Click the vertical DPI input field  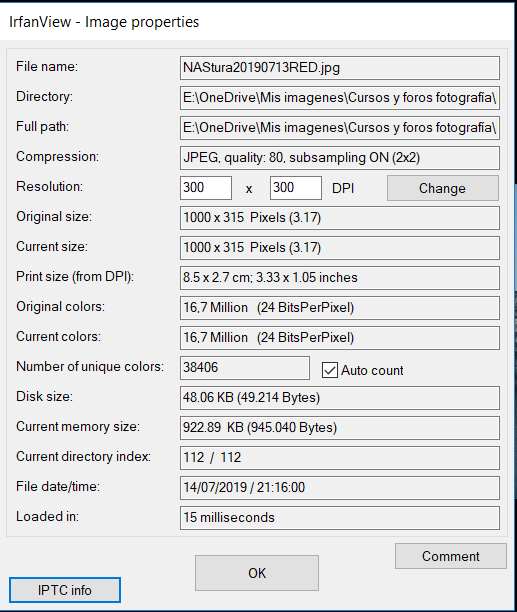[296, 188]
